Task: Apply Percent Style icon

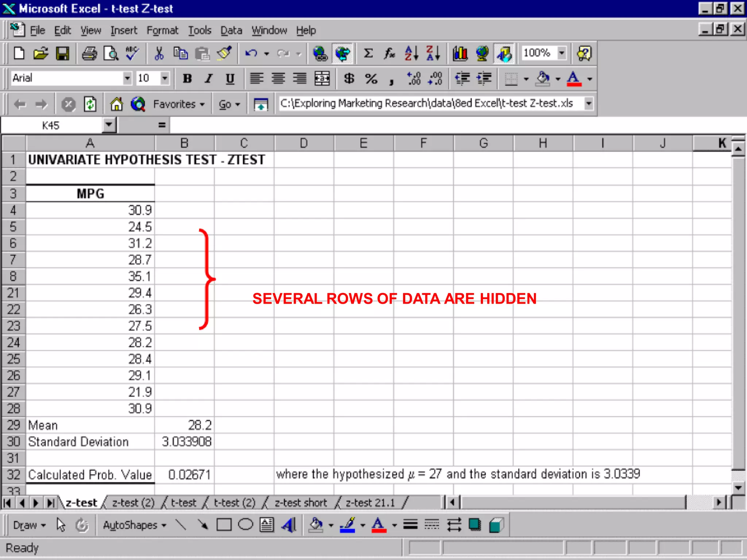Action: [371, 78]
